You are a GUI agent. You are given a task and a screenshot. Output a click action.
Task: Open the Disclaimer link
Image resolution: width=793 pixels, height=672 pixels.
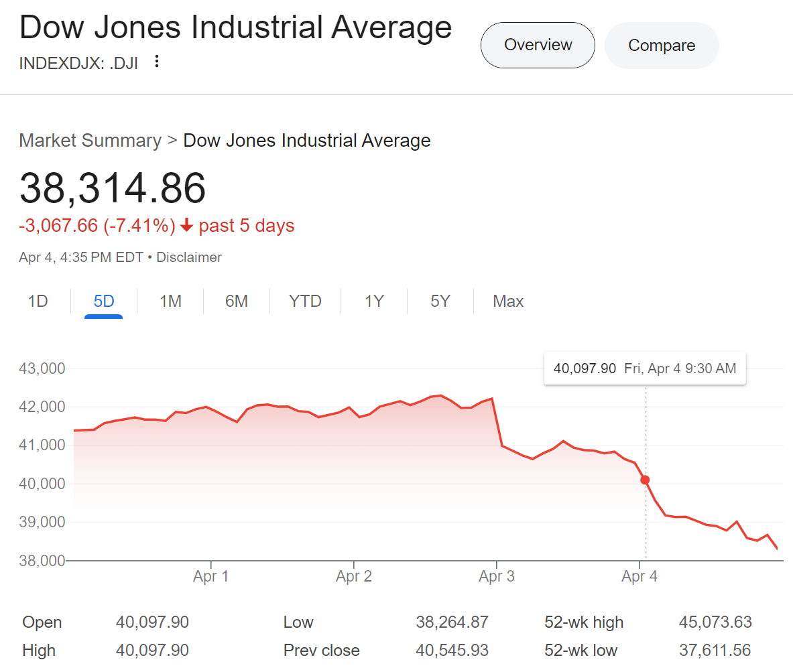[x=189, y=257]
